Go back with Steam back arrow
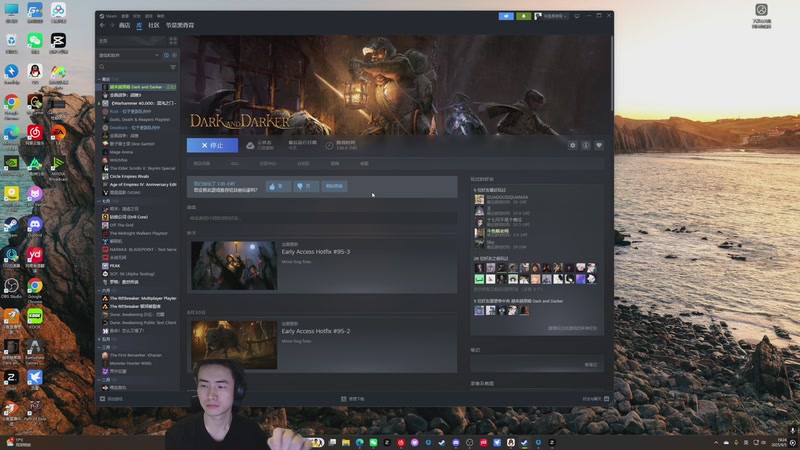 click(103, 25)
